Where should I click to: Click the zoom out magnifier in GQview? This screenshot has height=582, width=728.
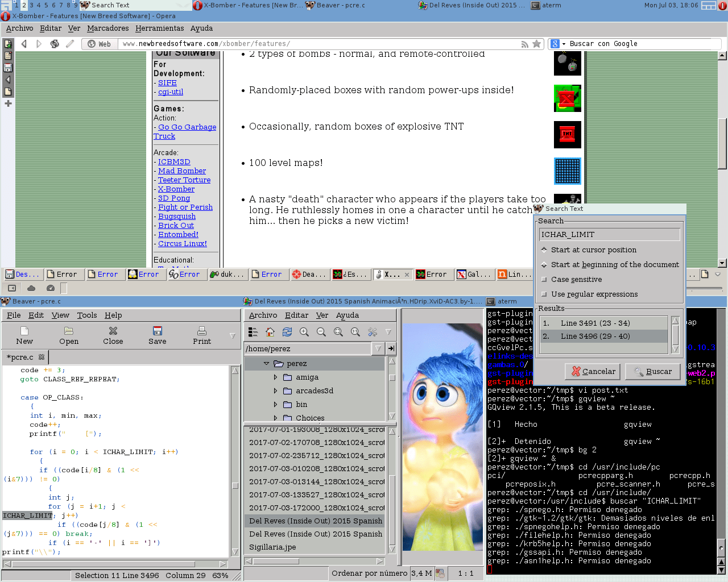[x=321, y=332]
